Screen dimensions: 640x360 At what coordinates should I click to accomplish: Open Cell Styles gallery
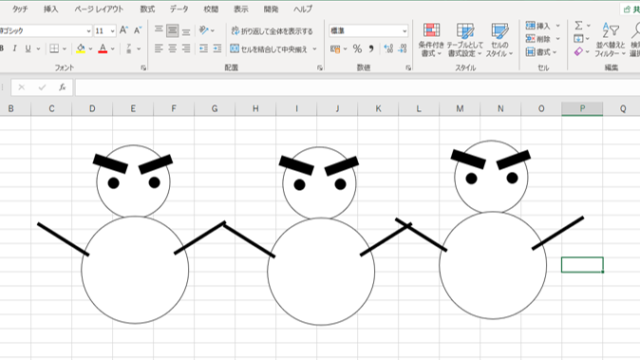[499, 40]
